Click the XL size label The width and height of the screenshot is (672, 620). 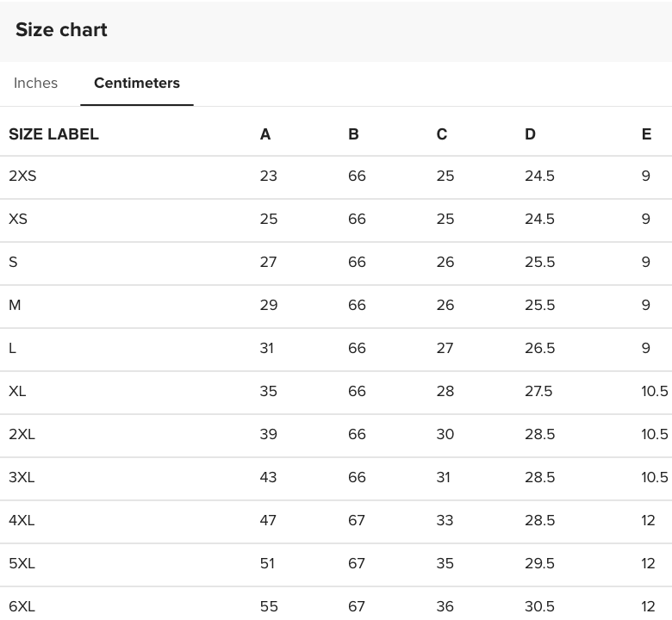[17, 392]
